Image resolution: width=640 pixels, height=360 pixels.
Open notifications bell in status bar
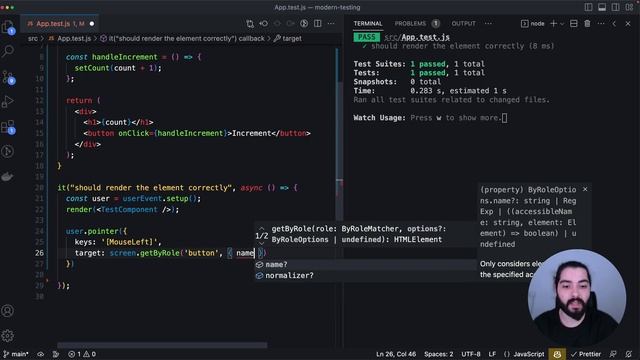tap(629, 354)
